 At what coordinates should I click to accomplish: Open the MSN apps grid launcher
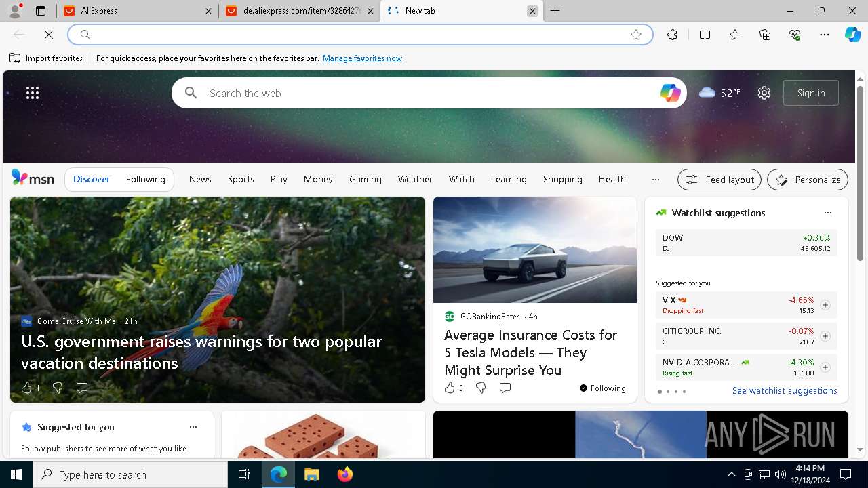(x=33, y=93)
